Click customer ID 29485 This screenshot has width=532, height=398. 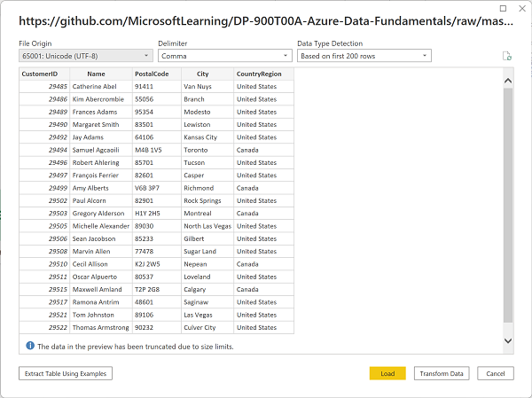[44, 87]
